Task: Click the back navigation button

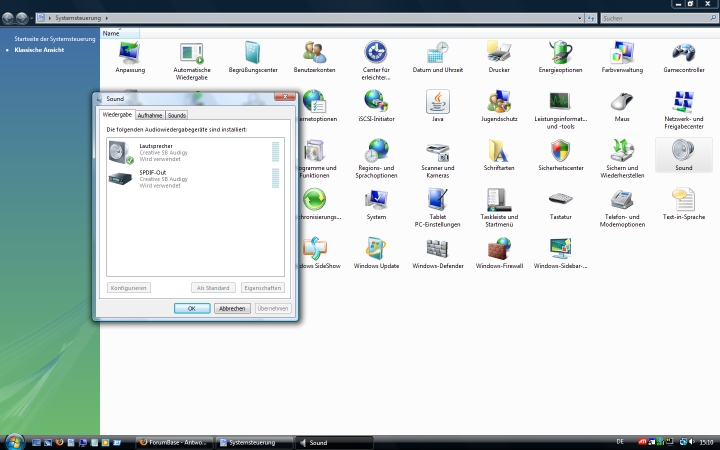Action: 8,18
